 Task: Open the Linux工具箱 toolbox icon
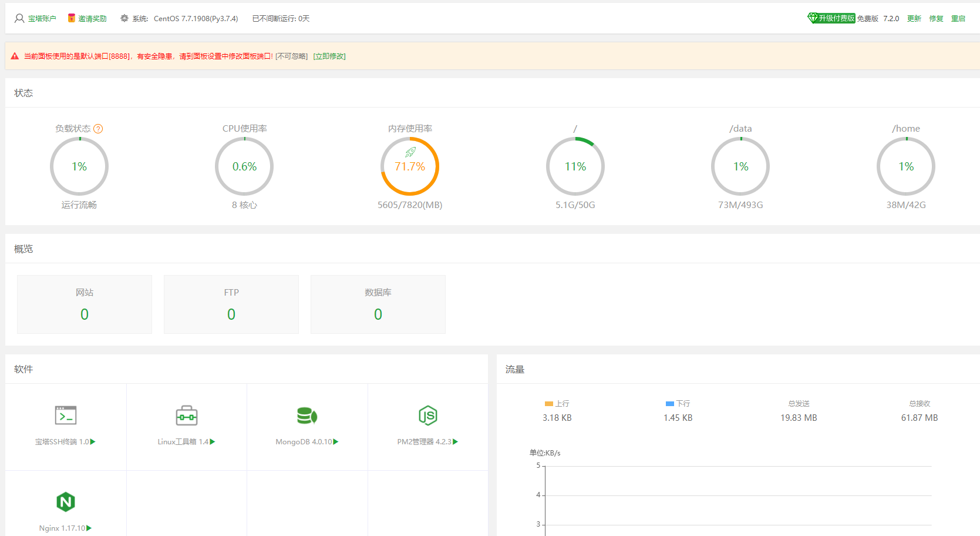[187, 416]
